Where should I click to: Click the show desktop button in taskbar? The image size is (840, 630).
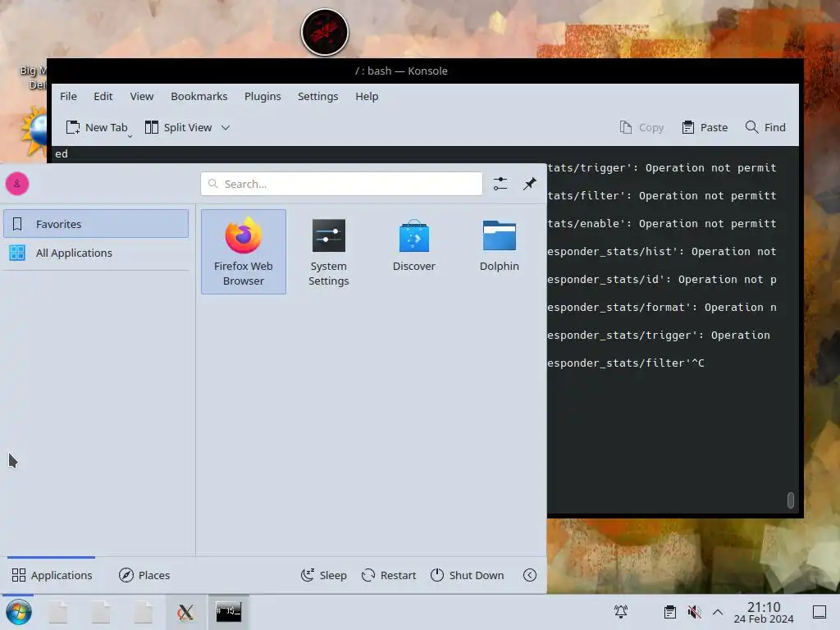tap(819, 612)
